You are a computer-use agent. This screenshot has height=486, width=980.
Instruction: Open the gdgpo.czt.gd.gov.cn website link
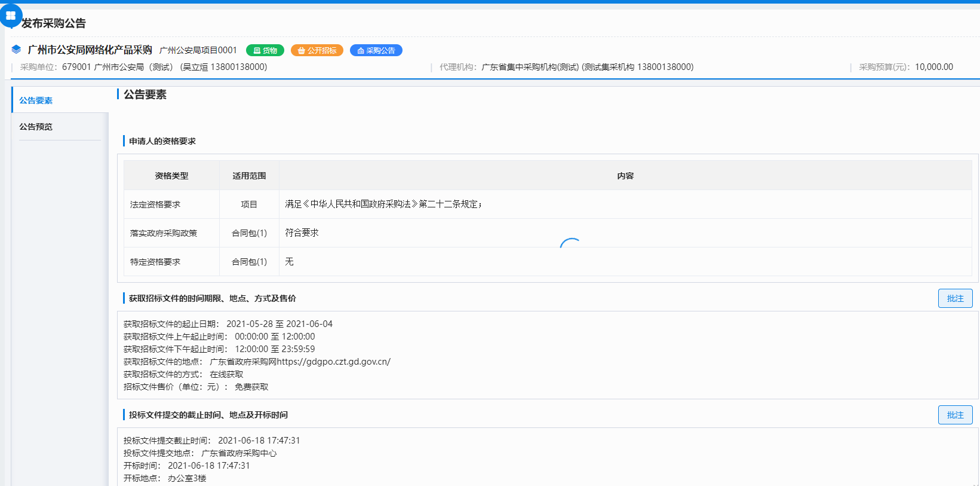point(333,362)
